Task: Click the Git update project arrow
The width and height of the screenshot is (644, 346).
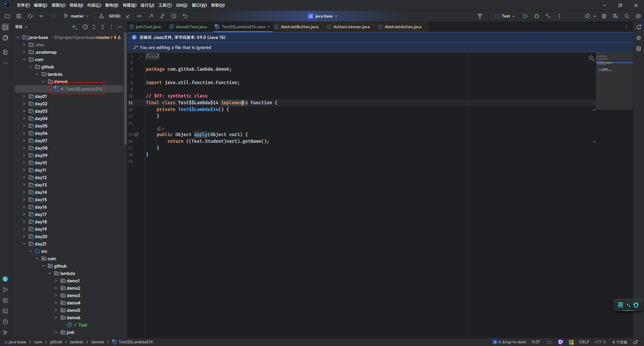Action: (x=128, y=16)
